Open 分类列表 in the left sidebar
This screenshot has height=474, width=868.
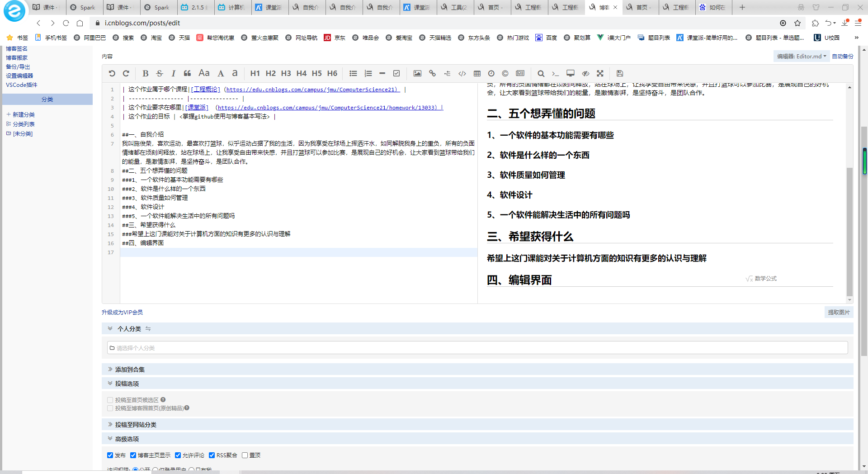pyautogui.click(x=23, y=124)
